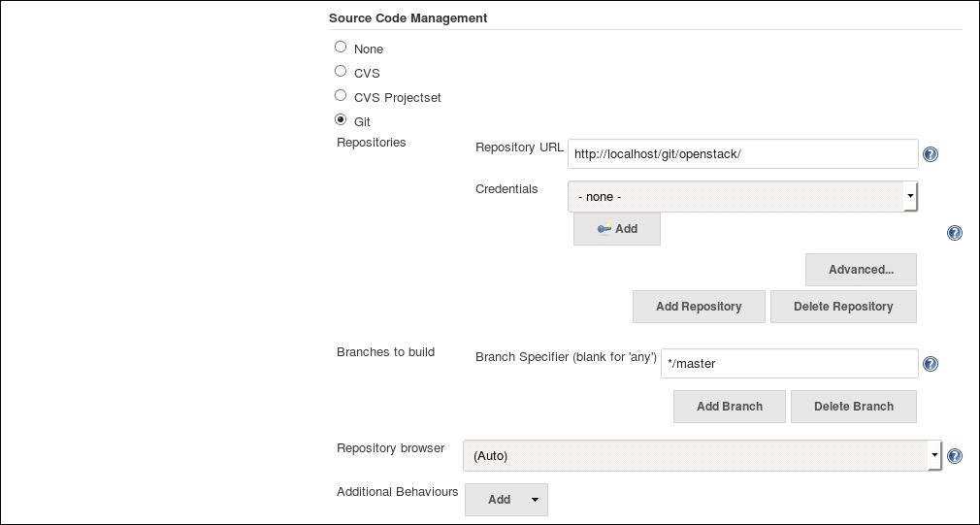Image resolution: width=980 pixels, height=525 pixels.
Task: Choose CVS Projectset as source control
Action: click(x=341, y=95)
